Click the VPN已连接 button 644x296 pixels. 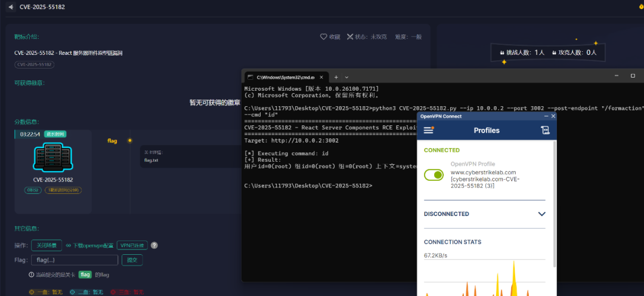click(132, 245)
